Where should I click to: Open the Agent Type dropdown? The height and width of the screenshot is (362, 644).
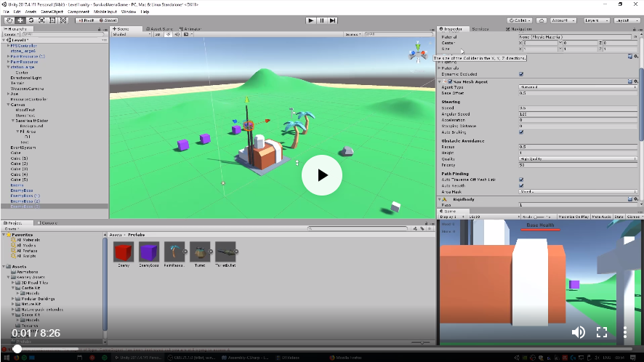pos(578,87)
